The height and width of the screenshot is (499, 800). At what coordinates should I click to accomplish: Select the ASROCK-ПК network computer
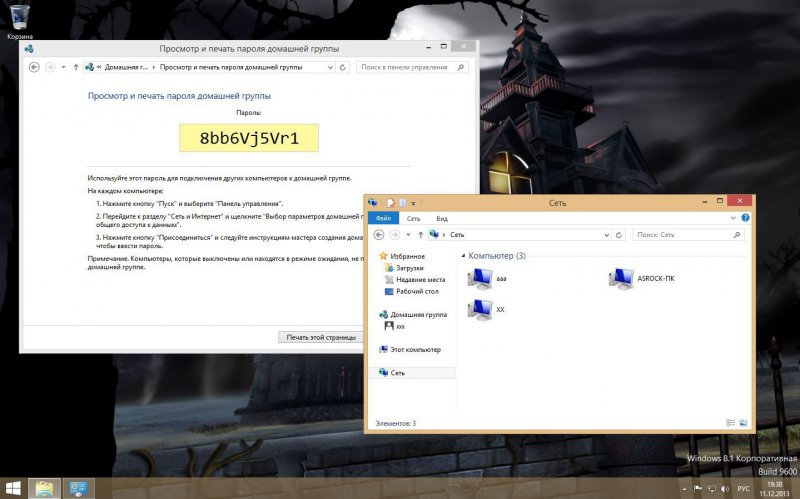pyautogui.click(x=641, y=279)
